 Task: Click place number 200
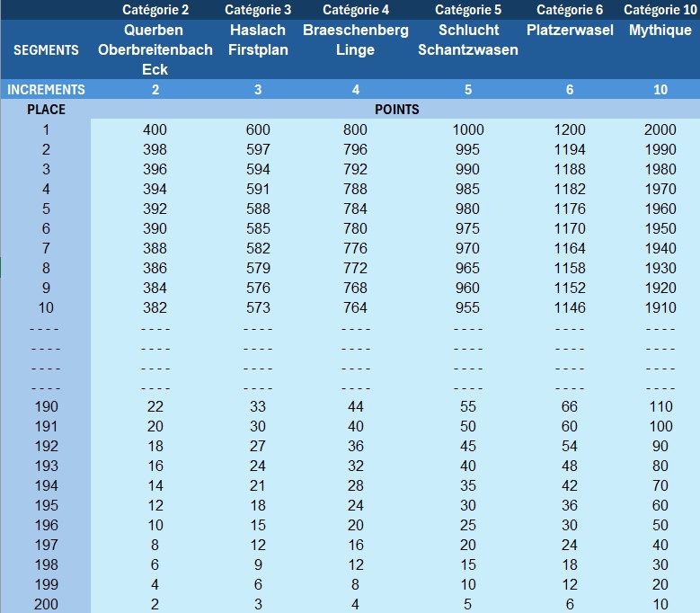pos(46,604)
